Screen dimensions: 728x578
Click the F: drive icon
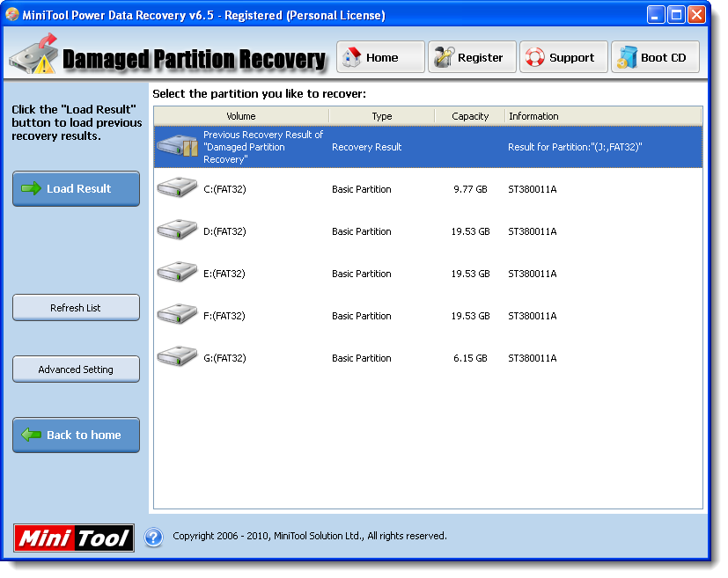[x=177, y=313]
